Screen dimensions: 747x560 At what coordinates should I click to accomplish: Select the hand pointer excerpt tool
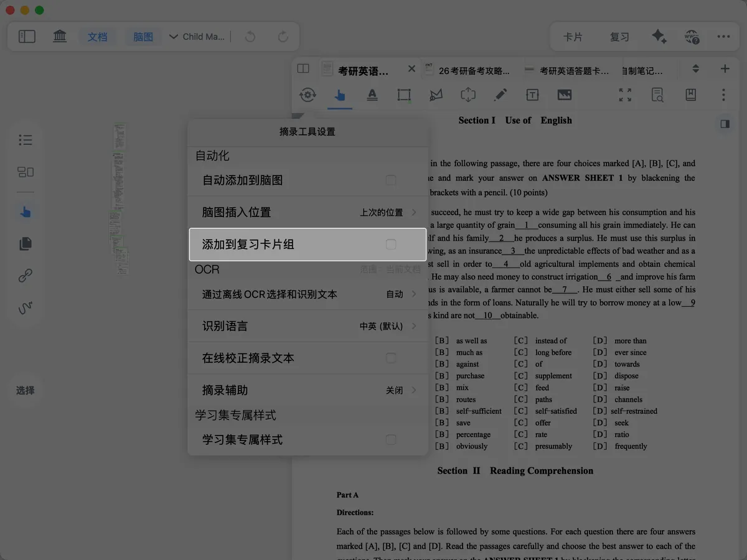[x=340, y=95]
